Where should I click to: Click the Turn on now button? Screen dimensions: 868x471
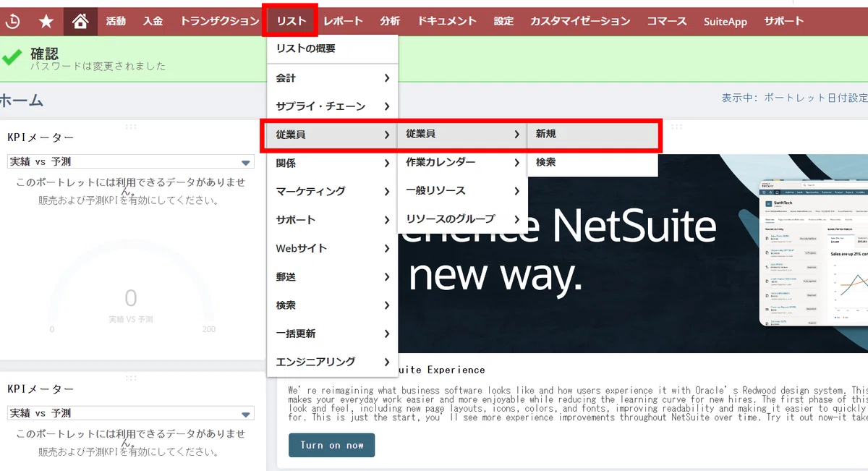coord(331,445)
